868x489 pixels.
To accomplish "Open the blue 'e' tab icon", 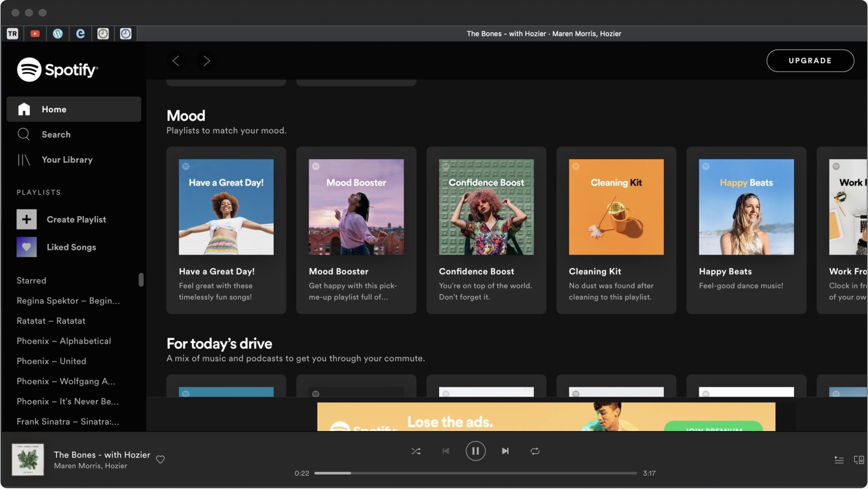I will click(x=80, y=34).
